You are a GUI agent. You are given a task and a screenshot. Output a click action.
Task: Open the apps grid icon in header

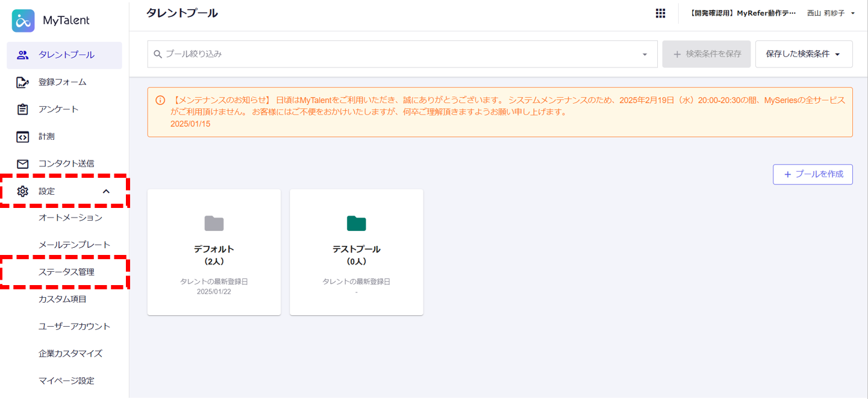tap(660, 13)
